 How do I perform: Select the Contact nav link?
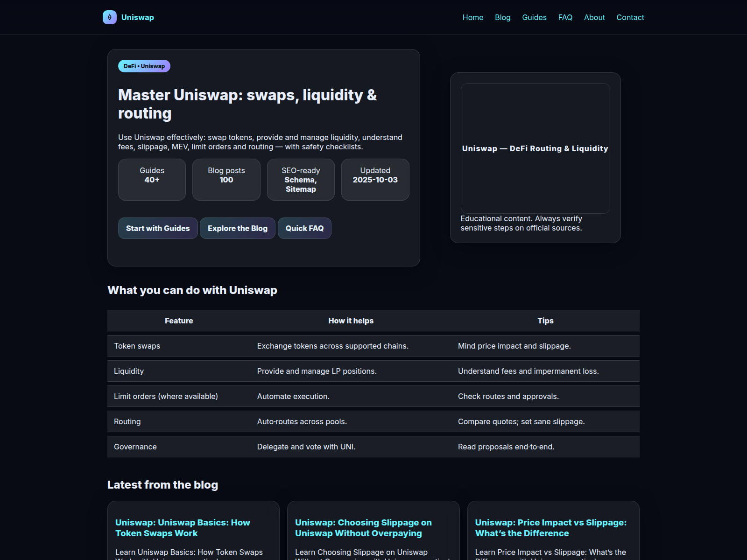(630, 17)
